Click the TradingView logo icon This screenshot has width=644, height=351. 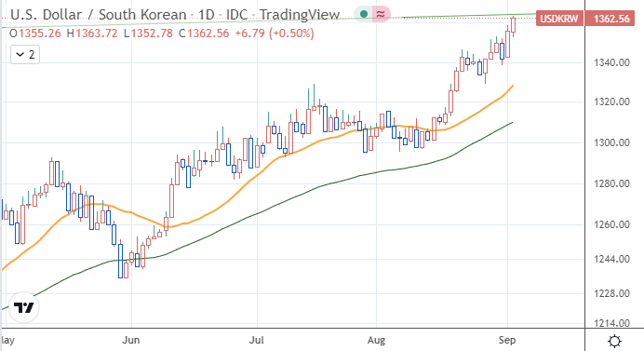23,307
